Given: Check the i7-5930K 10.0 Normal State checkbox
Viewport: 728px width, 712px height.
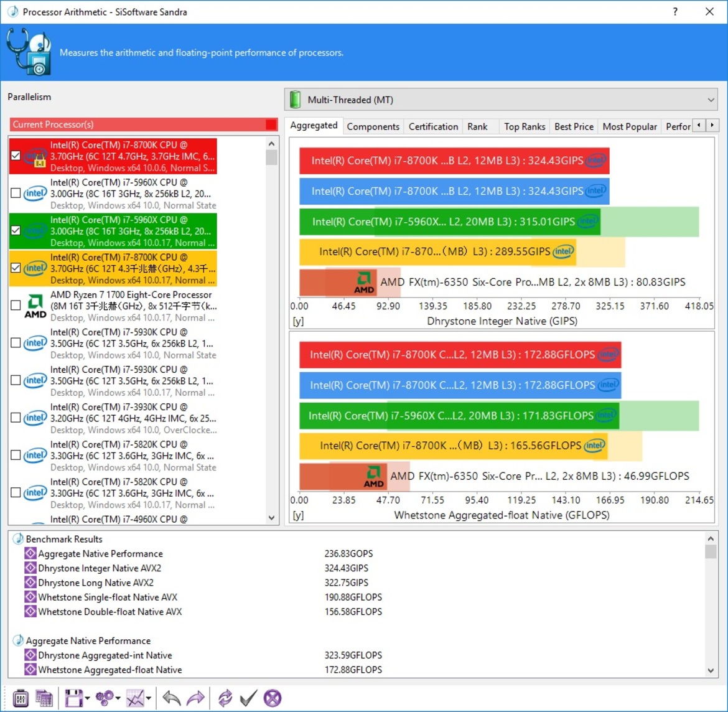Looking at the screenshot, I should tap(16, 343).
